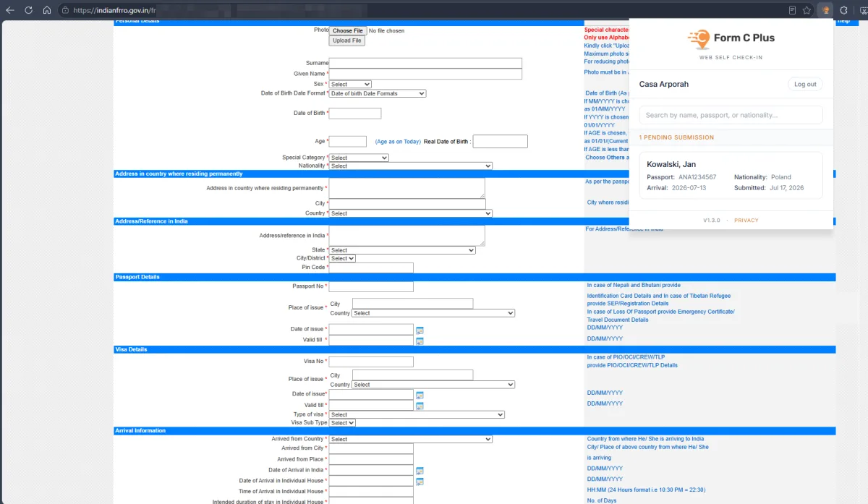This screenshot has width=868, height=504.
Task: Click the Arrived from Place field
Action: click(371, 459)
